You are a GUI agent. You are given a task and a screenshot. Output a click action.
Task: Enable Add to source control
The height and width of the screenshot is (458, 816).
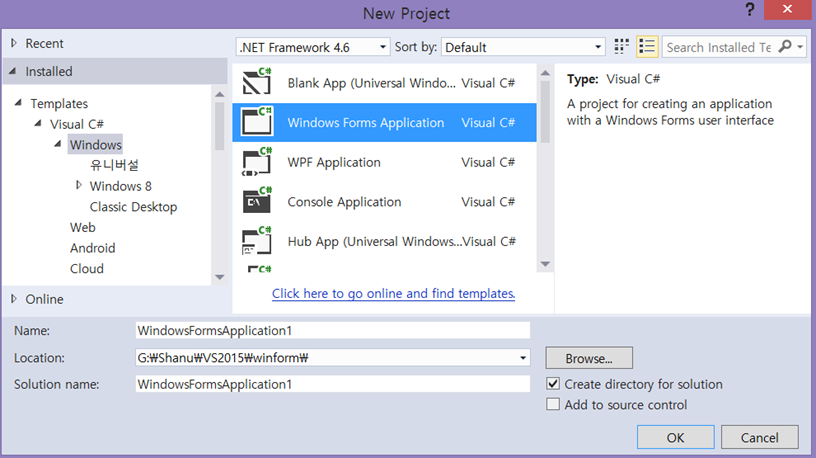pos(553,405)
